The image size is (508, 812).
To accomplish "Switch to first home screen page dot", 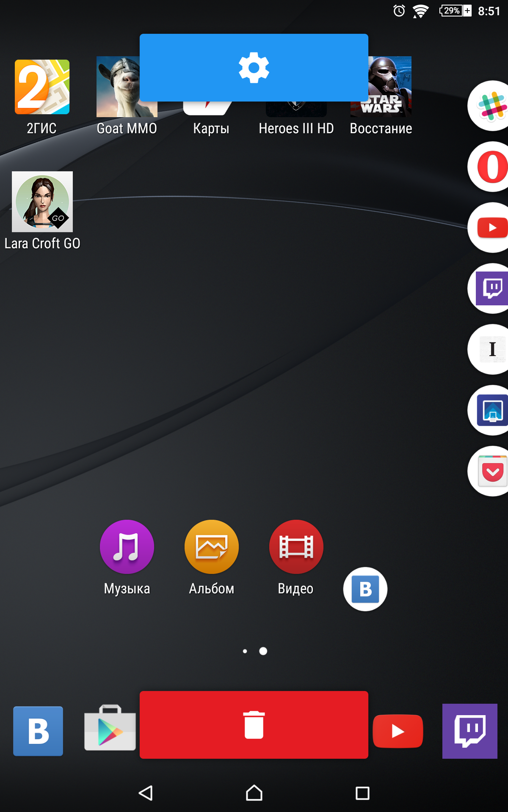I will click(x=245, y=651).
